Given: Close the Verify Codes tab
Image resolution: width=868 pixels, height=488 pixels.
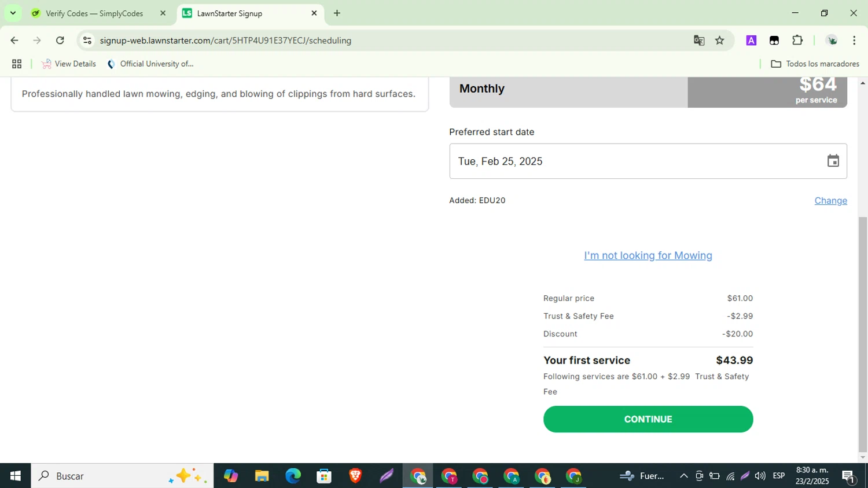Looking at the screenshot, I should (163, 13).
